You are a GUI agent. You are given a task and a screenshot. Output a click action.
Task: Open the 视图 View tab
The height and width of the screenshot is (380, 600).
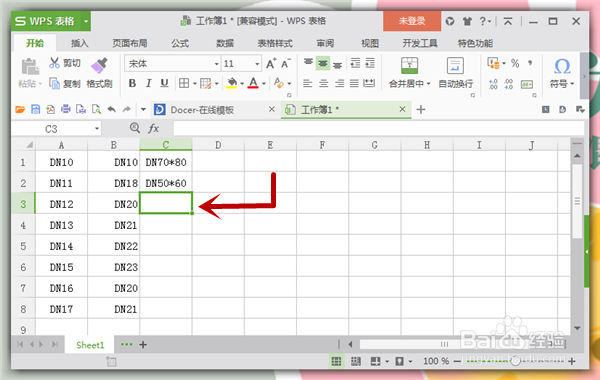(370, 43)
